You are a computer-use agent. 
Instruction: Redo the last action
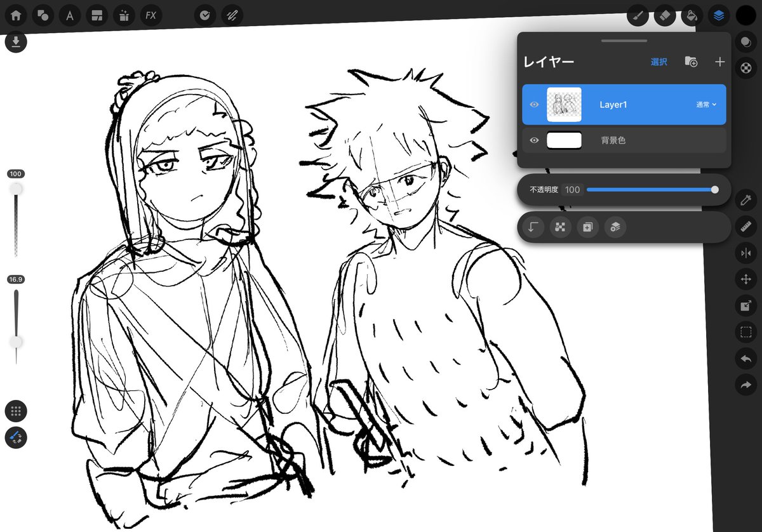(746, 385)
